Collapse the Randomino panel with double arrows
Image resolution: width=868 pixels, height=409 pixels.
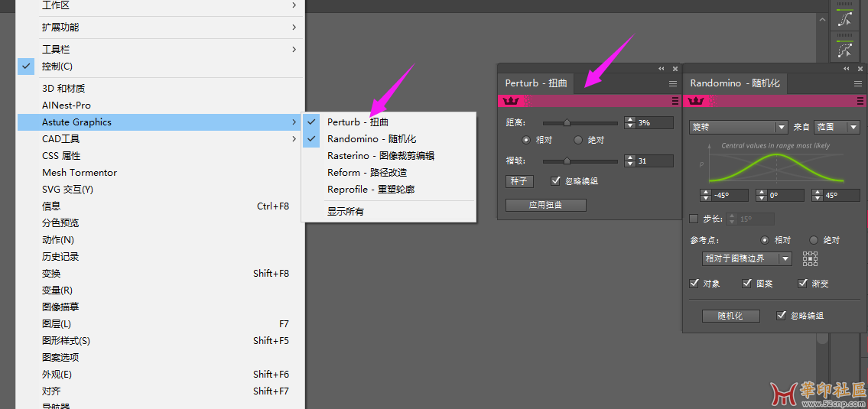pos(846,69)
